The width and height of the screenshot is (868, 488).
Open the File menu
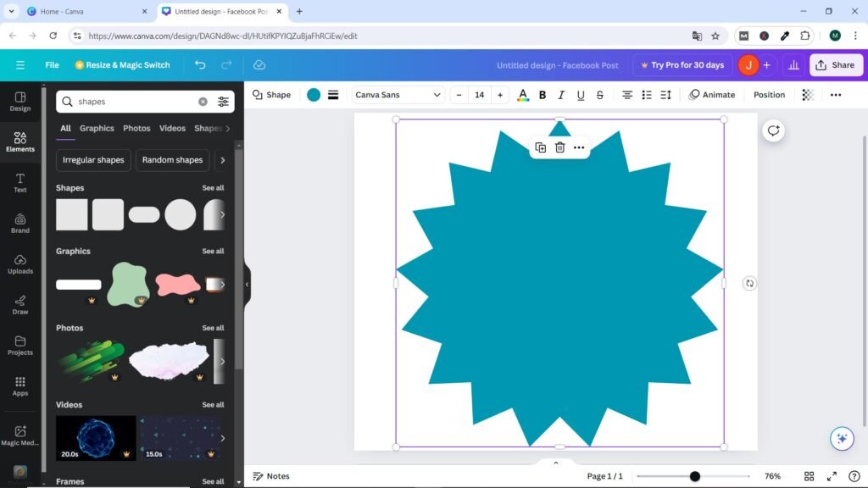point(52,65)
